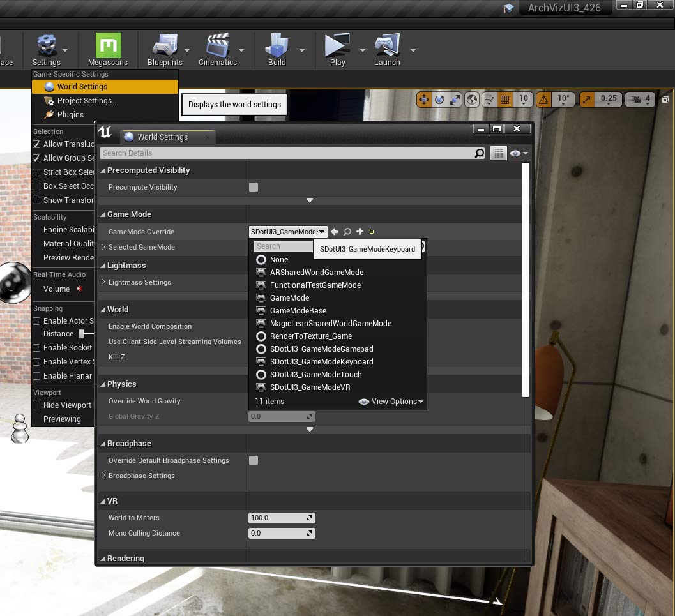Collapse the Physics category
675x616 pixels.
(102, 384)
